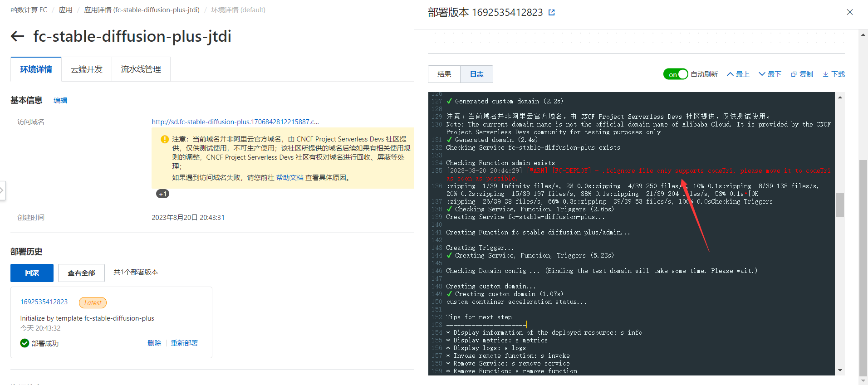The height and width of the screenshot is (385, 868).
Task: Switch to the 日志 tab
Action: [x=476, y=74]
